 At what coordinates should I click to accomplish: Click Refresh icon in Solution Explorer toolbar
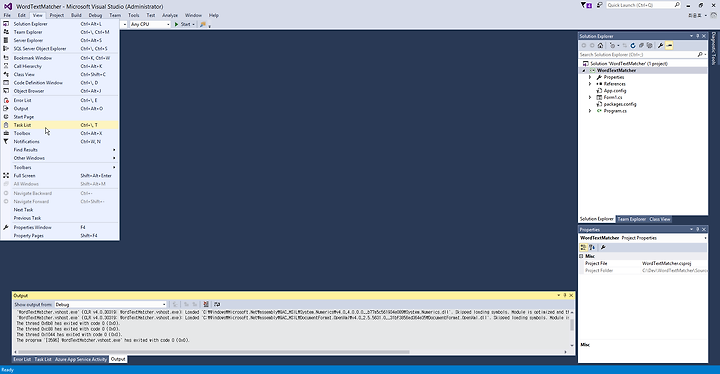click(633, 45)
